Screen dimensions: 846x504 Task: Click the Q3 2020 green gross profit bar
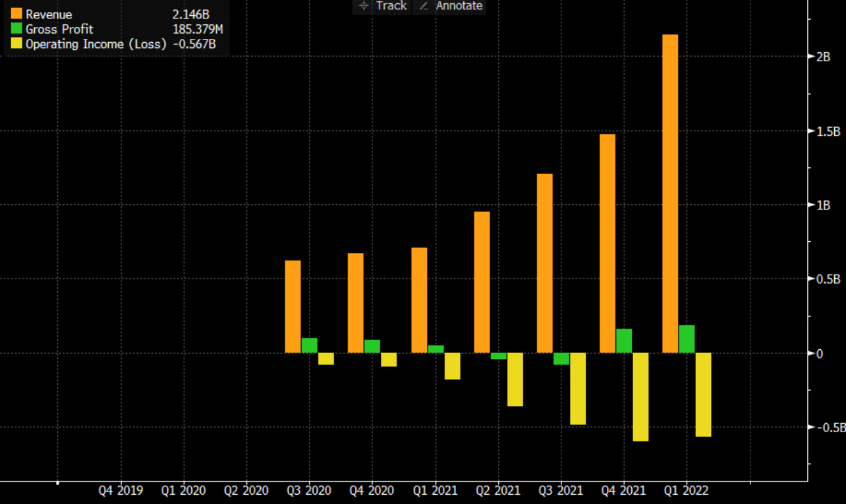click(310, 345)
